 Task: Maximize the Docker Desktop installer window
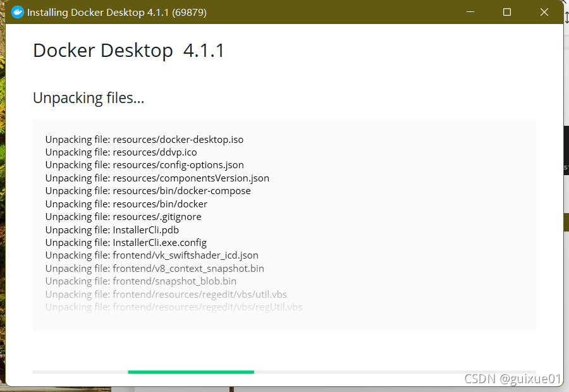507,12
